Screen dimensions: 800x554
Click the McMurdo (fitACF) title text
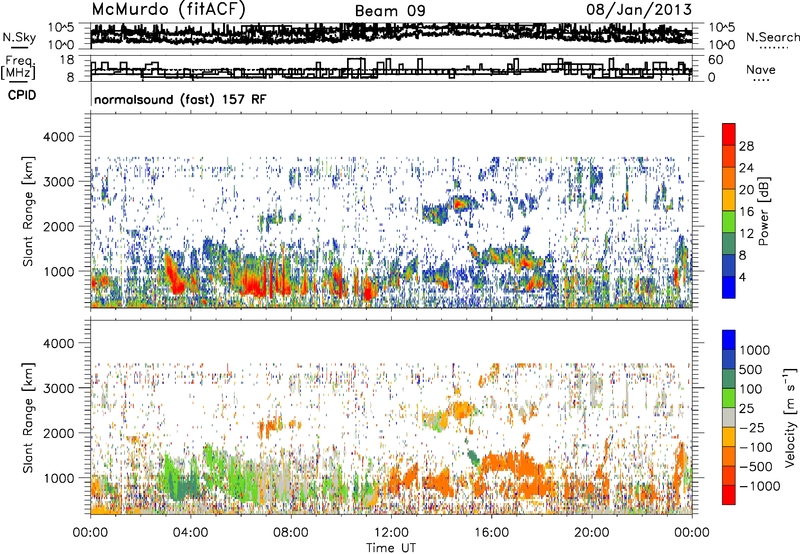168,10
